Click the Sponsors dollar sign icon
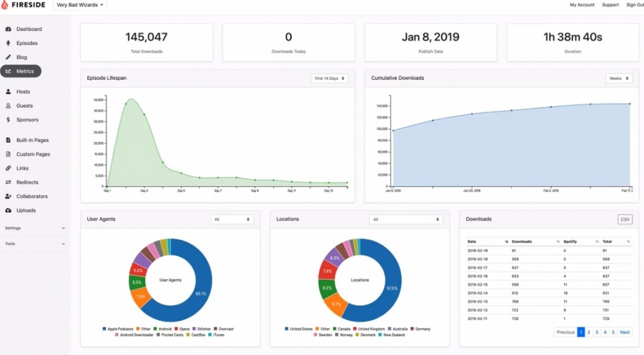Image resolution: width=644 pixels, height=355 pixels. point(8,120)
